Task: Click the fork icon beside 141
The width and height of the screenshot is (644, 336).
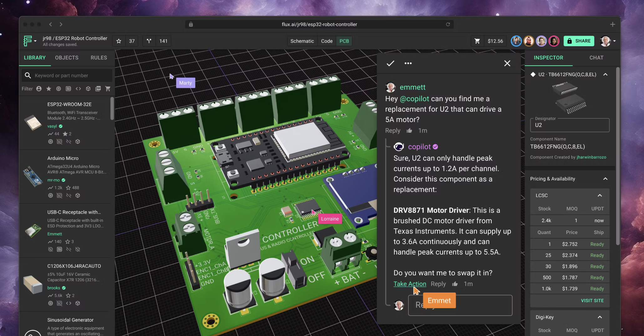Action: (x=149, y=41)
